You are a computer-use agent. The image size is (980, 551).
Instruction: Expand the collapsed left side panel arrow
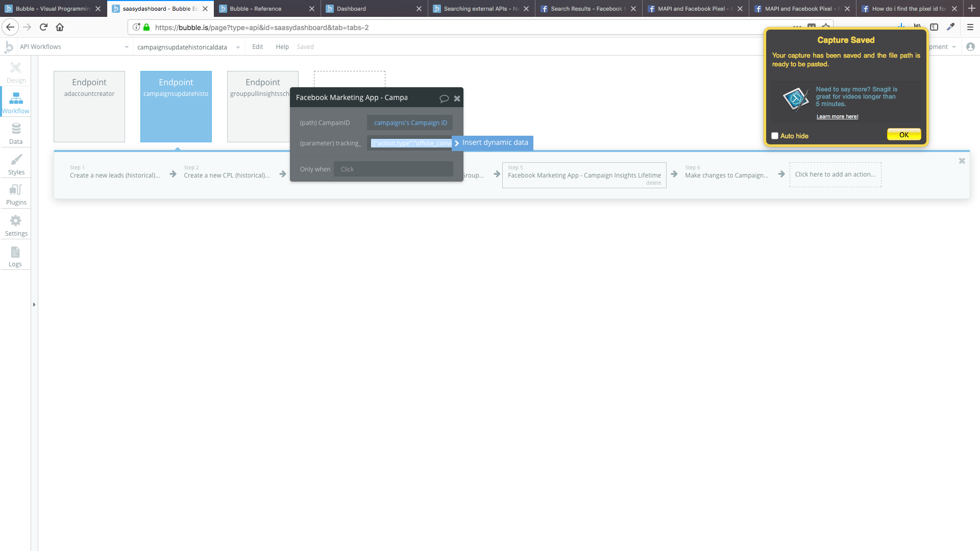[34, 305]
